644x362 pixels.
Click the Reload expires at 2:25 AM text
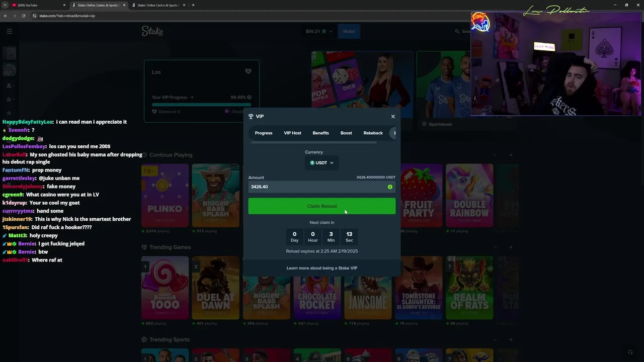coord(322,251)
